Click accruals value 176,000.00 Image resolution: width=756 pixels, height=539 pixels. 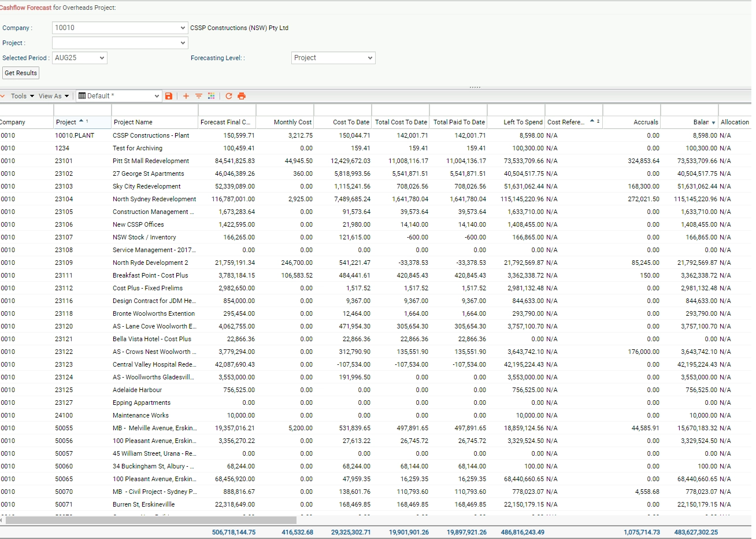(644, 352)
